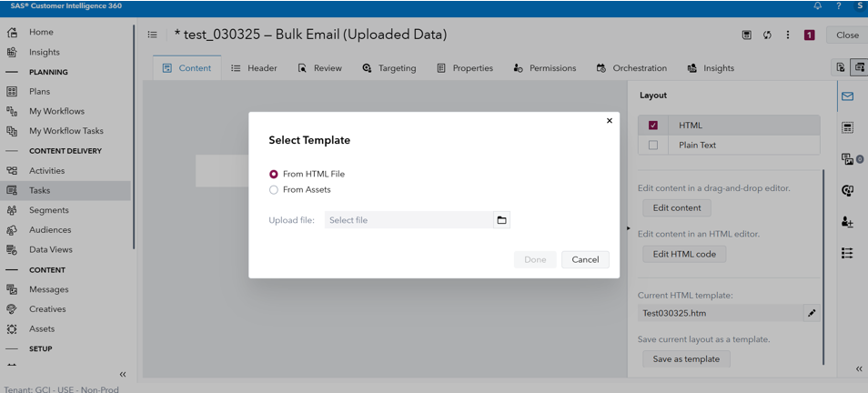Uncheck the HTML layout checkbox
The height and width of the screenshot is (393, 868).
[x=653, y=126]
